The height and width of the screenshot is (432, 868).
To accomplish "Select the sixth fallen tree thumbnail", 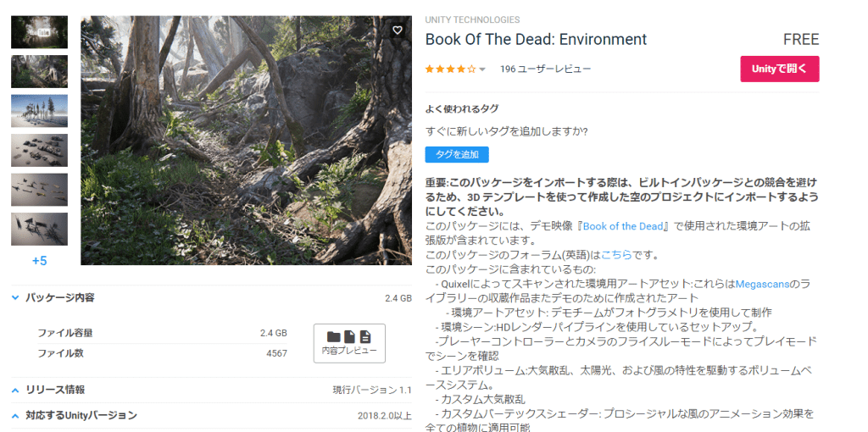I will pos(39,229).
